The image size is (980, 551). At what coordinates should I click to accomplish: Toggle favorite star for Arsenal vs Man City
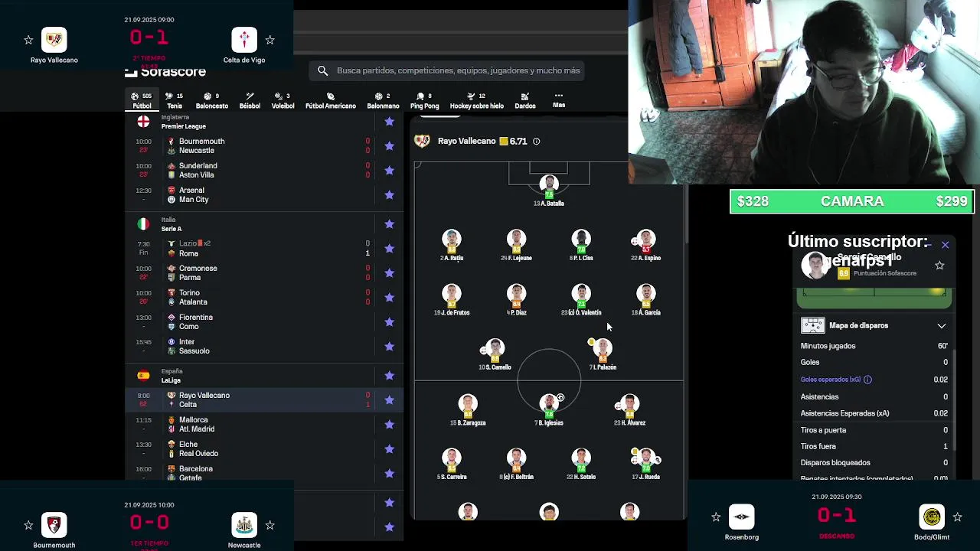[x=389, y=194]
